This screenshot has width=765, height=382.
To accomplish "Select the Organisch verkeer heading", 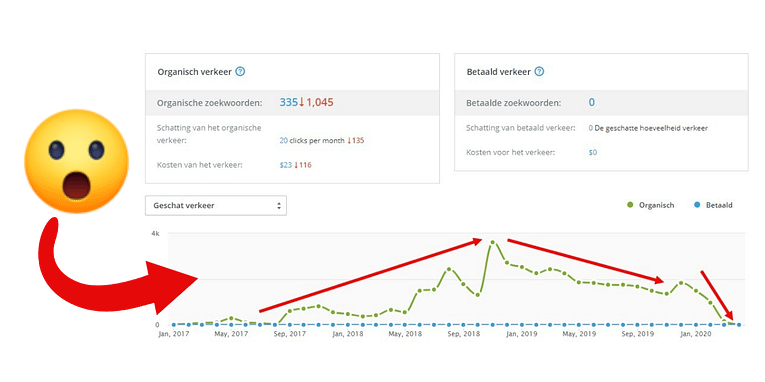I will pyautogui.click(x=194, y=72).
